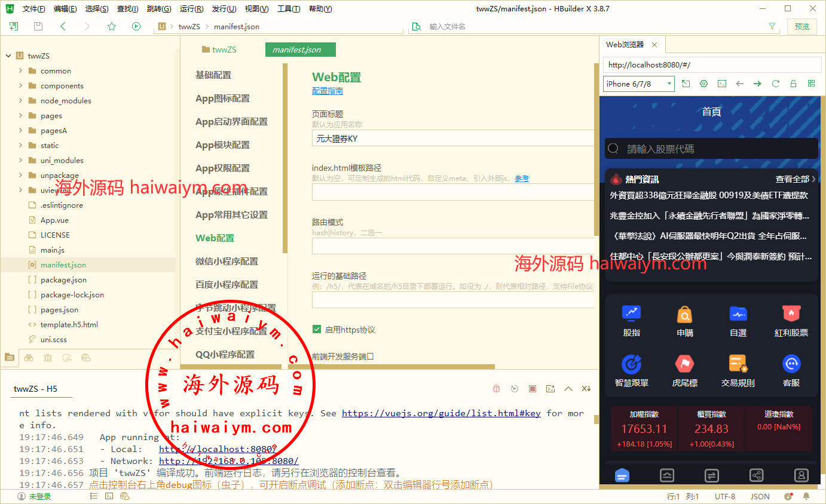The image size is (826, 504).
Task: Click the bookmark star icon in toolbar
Action: pos(112,26)
